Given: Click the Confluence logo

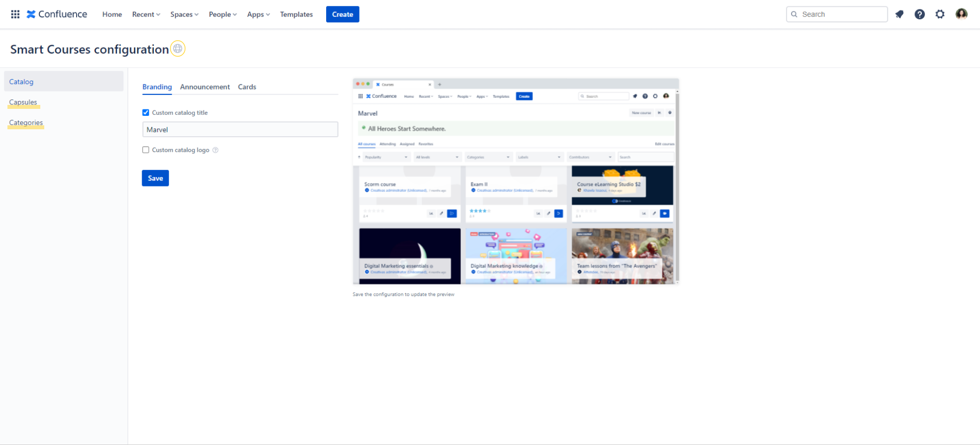Looking at the screenshot, I should (x=57, y=14).
